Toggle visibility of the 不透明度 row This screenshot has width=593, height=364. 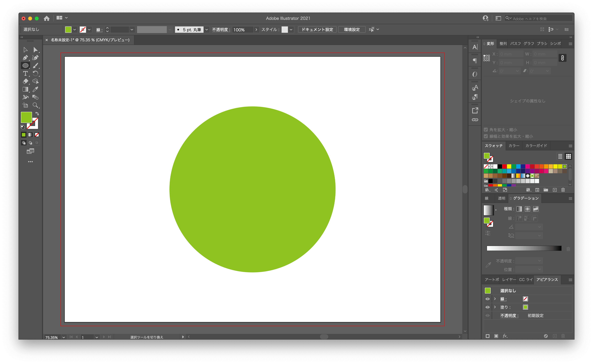tap(487, 315)
